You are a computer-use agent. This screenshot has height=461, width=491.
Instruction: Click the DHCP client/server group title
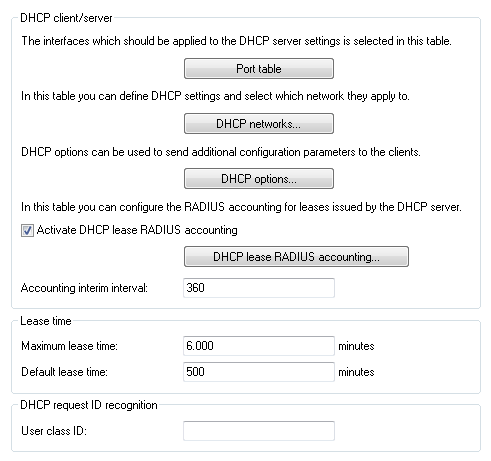[66, 18]
